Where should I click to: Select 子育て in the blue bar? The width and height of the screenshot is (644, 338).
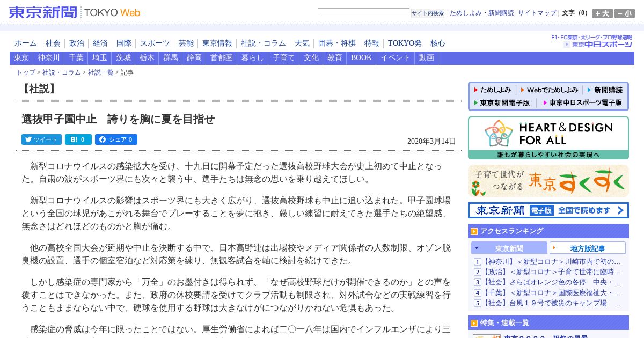tap(284, 58)
